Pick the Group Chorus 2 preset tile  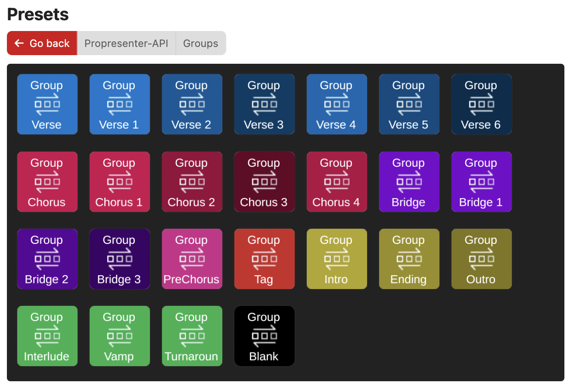pyautogui.click(x=192, y=182)
